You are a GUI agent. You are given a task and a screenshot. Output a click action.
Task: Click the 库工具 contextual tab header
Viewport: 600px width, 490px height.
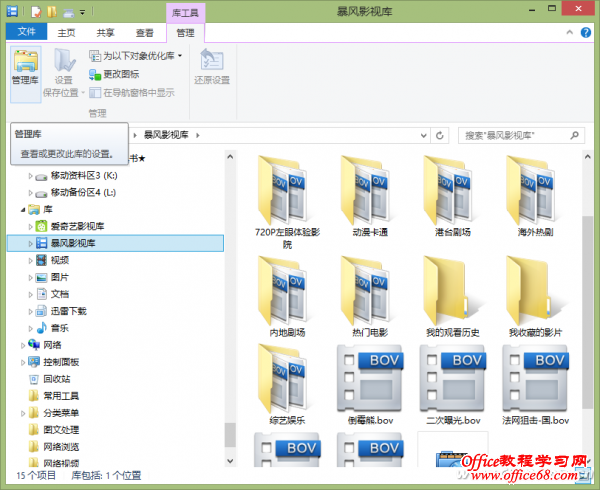coord(185,13)
